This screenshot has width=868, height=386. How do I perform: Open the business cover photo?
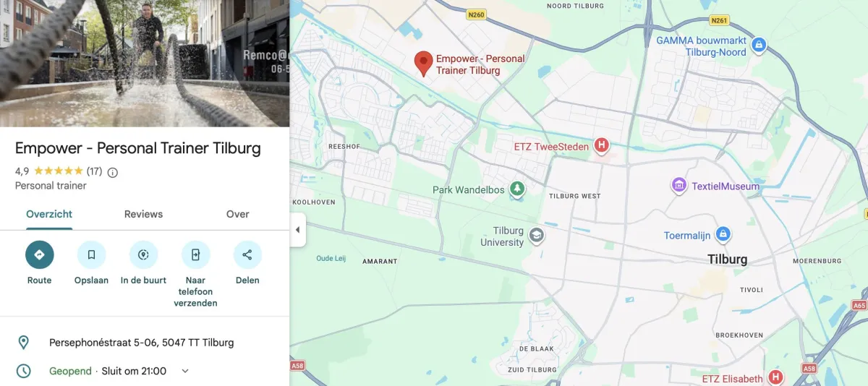coord(145,64)
